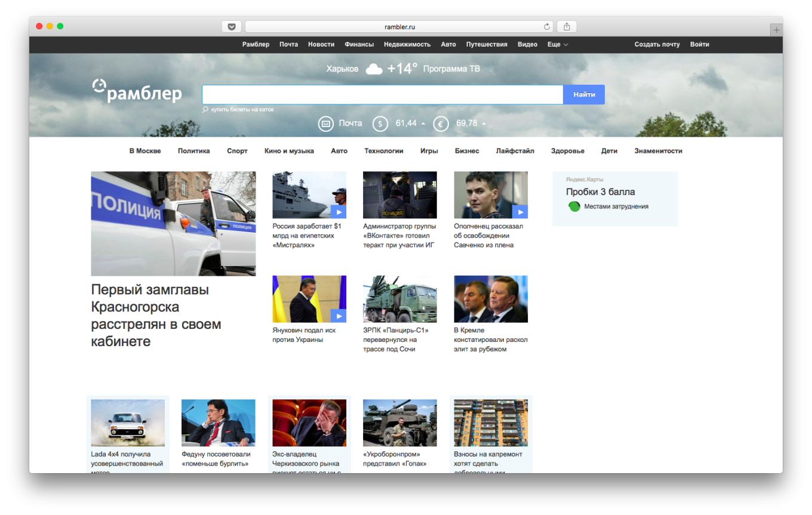Click into the Rambler search field
Viewport: 812px width, 515px height.
[383, 94]
